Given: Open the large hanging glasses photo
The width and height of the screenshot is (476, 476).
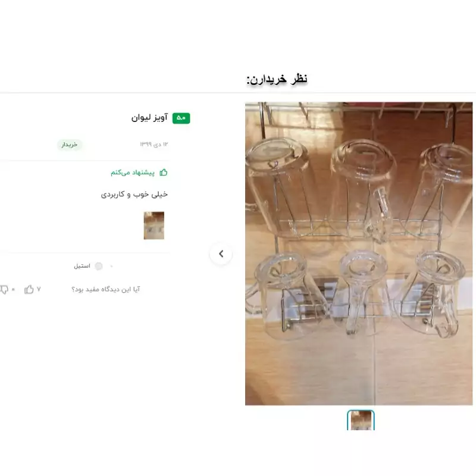Looking at the screenshot, I should pos(359,253).
